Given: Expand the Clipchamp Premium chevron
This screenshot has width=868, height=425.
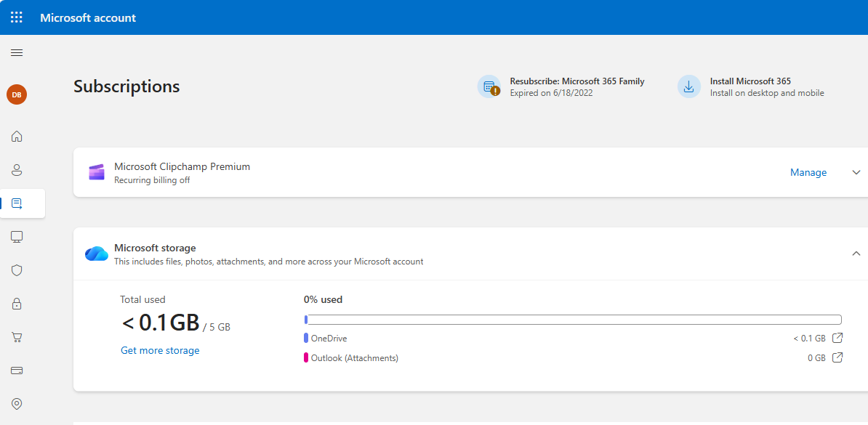Looking at the screenshot, I should [856, 173].
